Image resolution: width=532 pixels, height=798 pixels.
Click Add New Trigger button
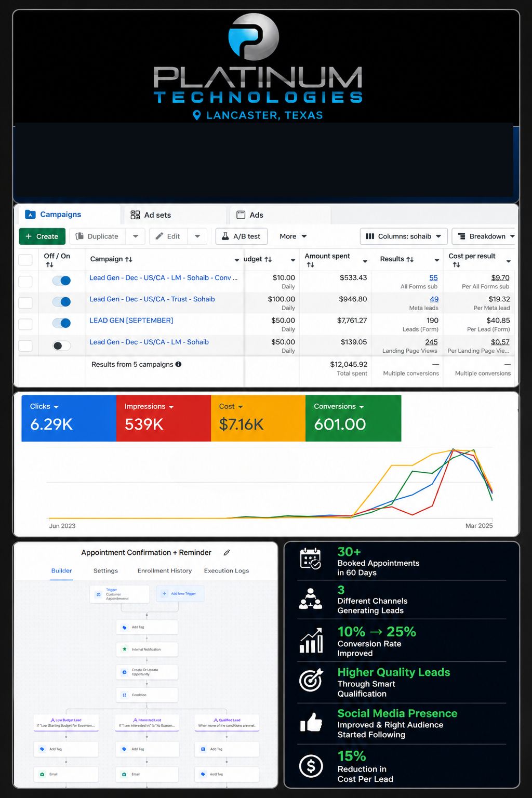[180, 593]
